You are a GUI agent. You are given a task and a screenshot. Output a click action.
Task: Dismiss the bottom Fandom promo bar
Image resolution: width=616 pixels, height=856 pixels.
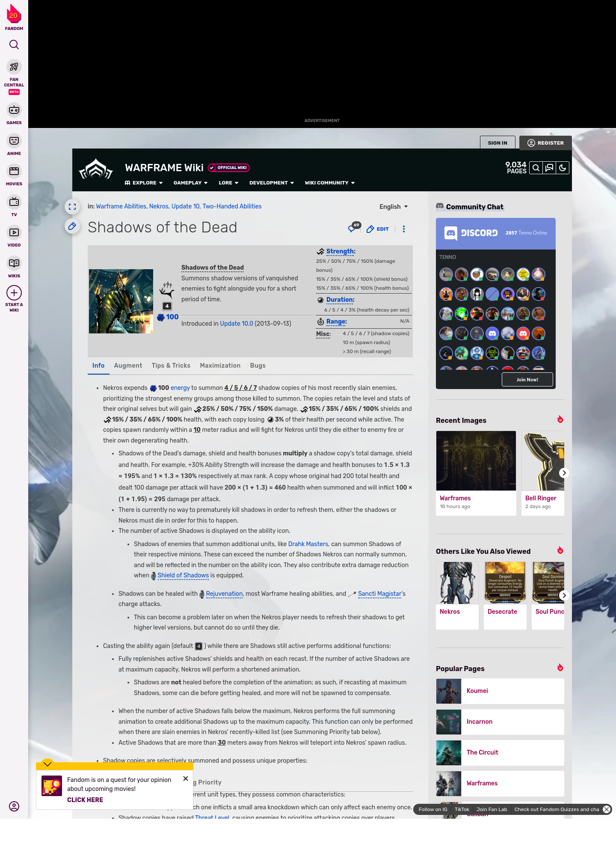[607, 809]
